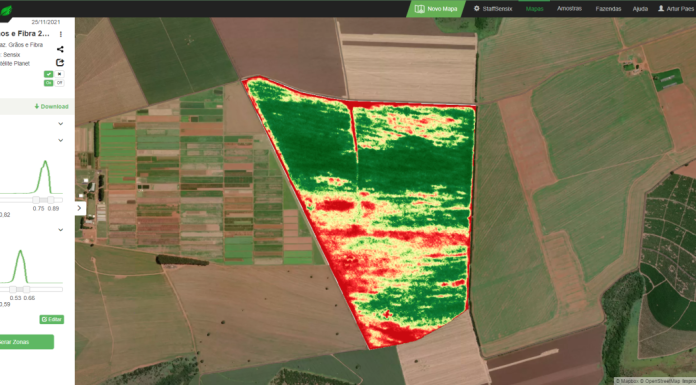Click the OpenStreetMap attribution link
The width and height of the screenshot is (696, 385).
(x=660, y=381)
